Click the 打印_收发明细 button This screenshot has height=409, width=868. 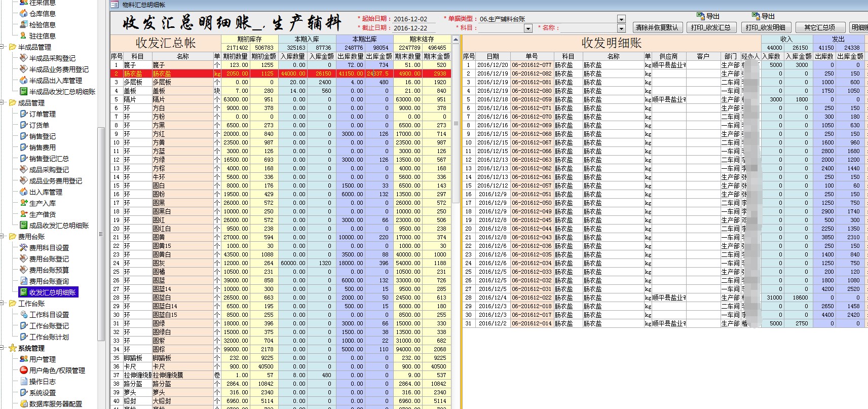[x=765, y=27]
